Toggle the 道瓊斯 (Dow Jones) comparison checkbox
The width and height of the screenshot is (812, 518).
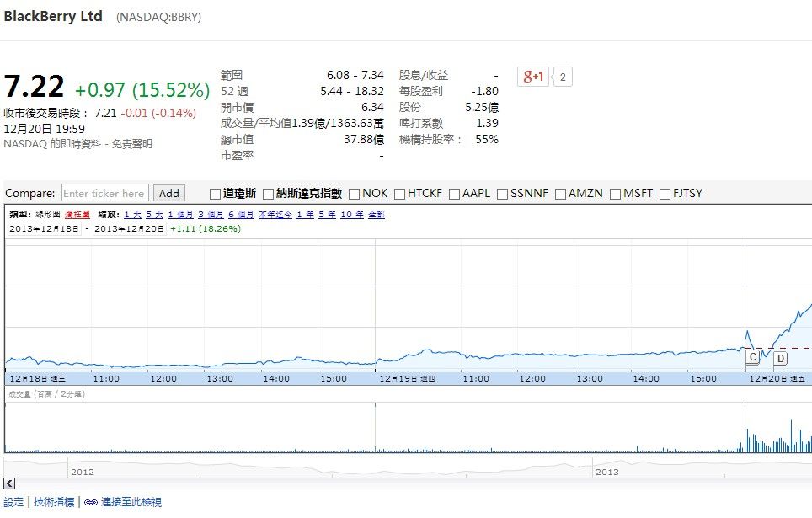tap(215, 194)
